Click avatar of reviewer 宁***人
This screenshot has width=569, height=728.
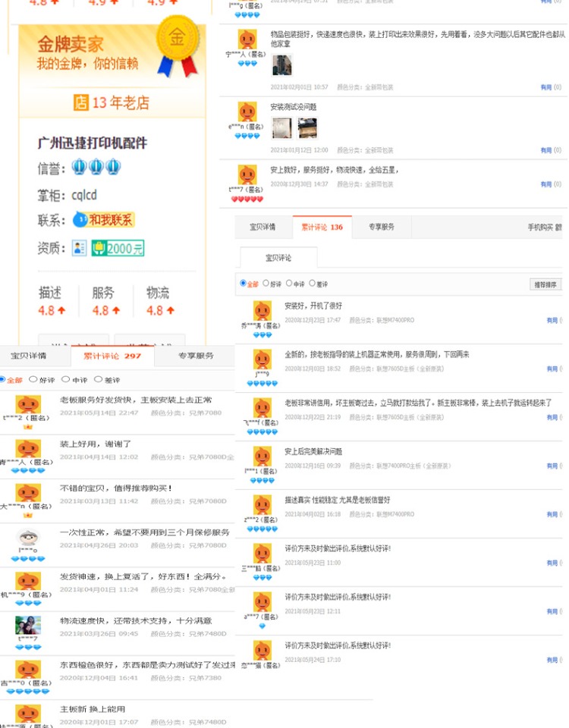coord(247,39)
